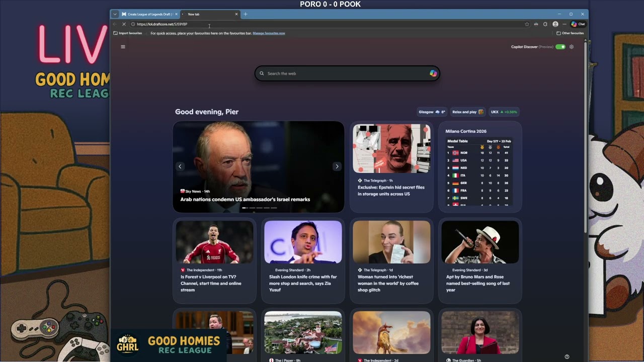Open the Copilot Chat button
Viewport: 644px width, 362px height.
tap(578, 24)
